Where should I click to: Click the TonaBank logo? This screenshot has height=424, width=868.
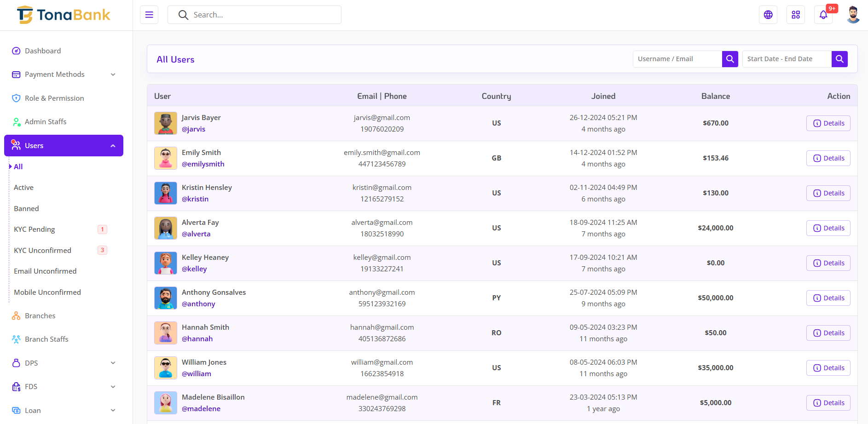pos(64,15)
